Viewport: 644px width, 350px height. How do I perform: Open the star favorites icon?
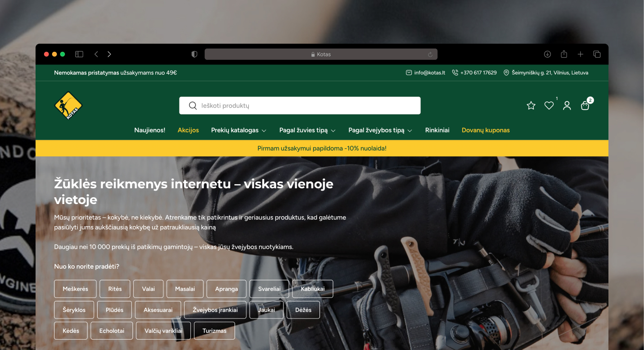click(x=531, y=105)
